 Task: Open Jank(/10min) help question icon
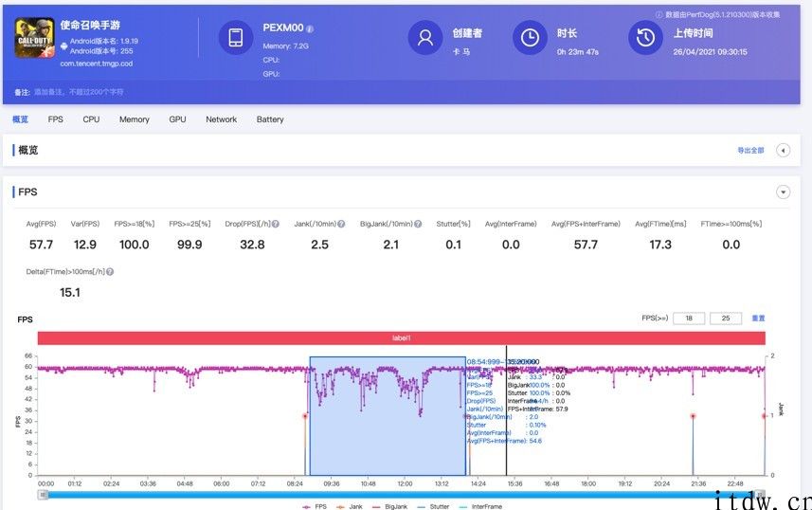341,224
